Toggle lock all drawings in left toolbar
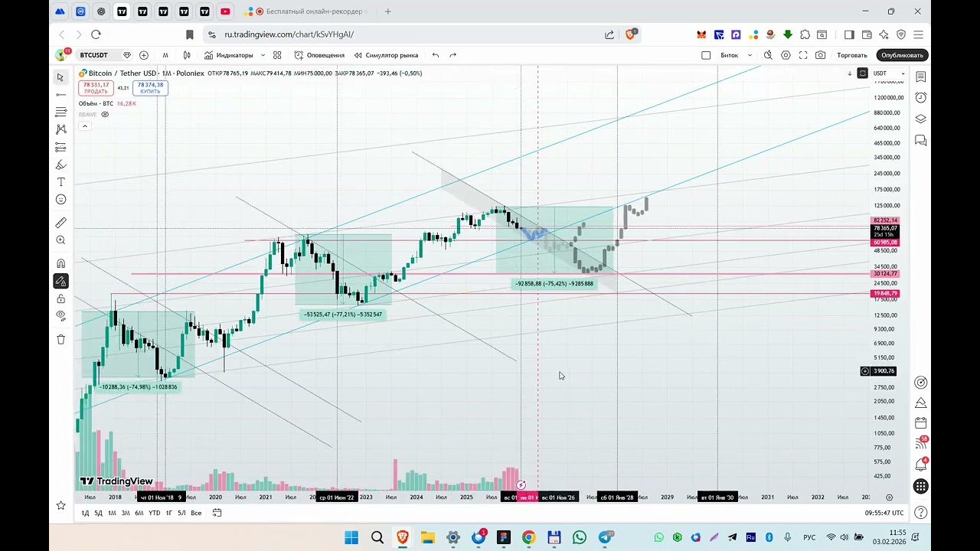 click(x=61, y=298)
